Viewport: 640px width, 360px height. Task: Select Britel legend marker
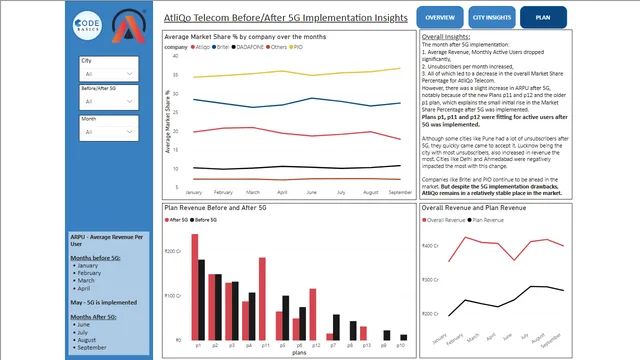pyautogui.click(x=214, y=47)
